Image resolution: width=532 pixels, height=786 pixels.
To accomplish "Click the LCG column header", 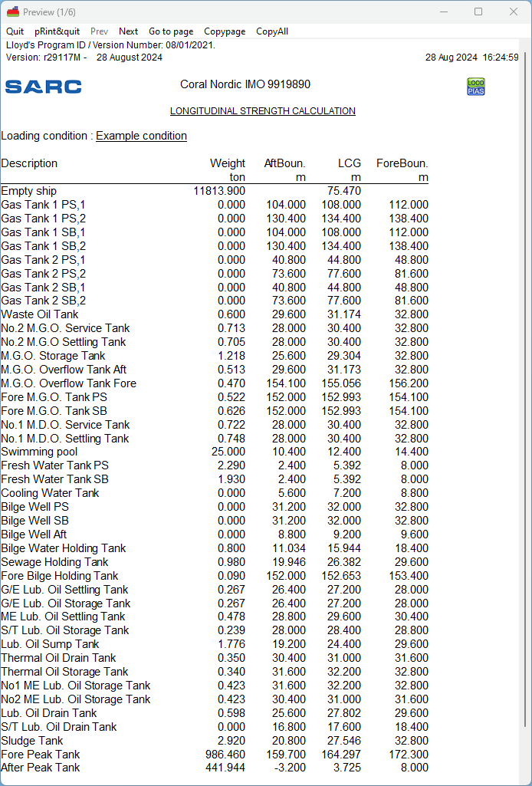I will tap(349, 163).
